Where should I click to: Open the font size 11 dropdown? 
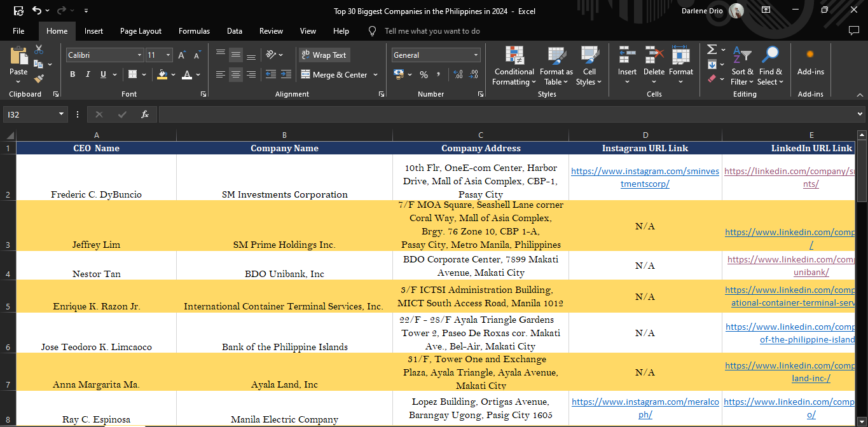[x=168, y=55]
